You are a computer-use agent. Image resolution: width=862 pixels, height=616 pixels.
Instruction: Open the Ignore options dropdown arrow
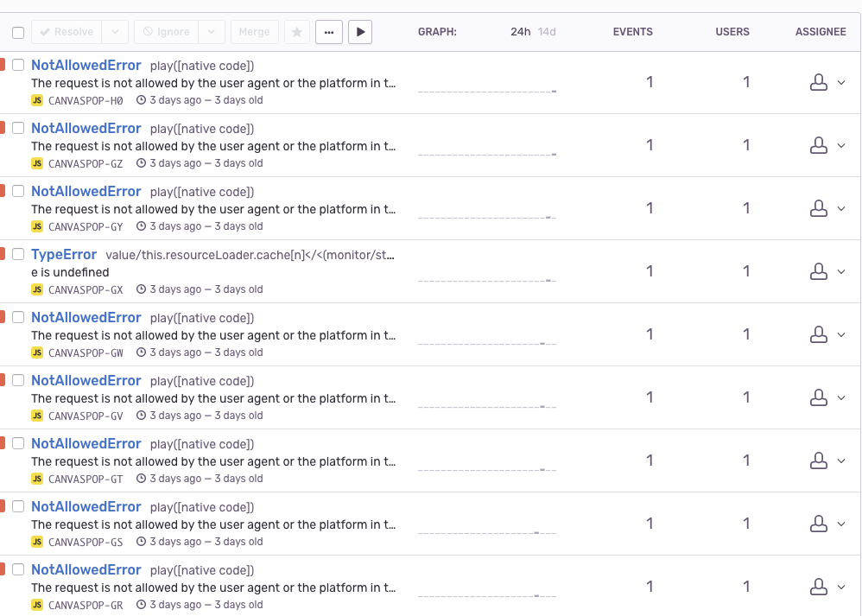(212, 32)
